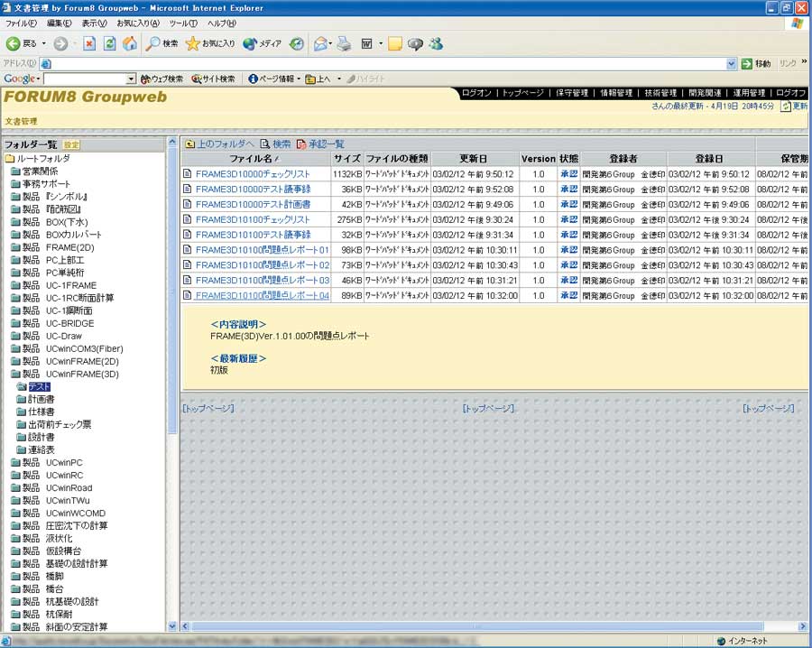Open the 検索 search link above file list
The image size is (812, 648).
(275, 143)
